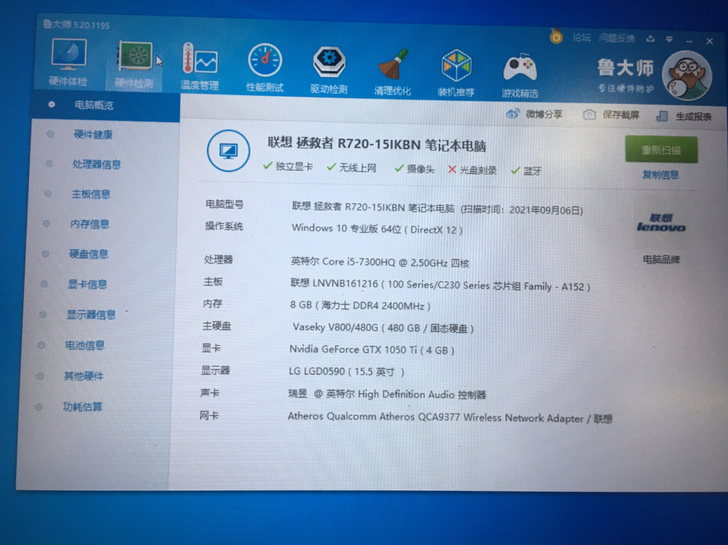Click the LNVNB161216 motherboard value
728x545 pixels.
point(440,285)
